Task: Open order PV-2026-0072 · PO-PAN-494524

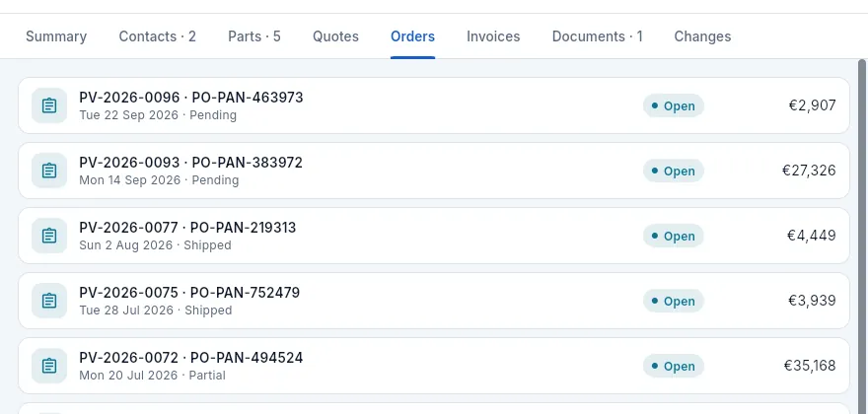Action: pyautogui.click(x=434, y=366)
